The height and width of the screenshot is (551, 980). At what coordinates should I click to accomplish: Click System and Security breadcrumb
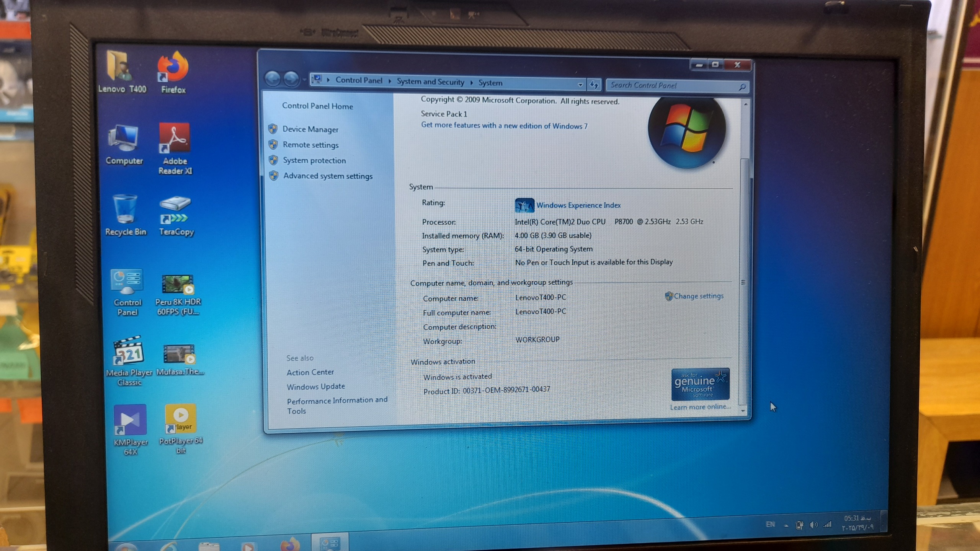430,82
